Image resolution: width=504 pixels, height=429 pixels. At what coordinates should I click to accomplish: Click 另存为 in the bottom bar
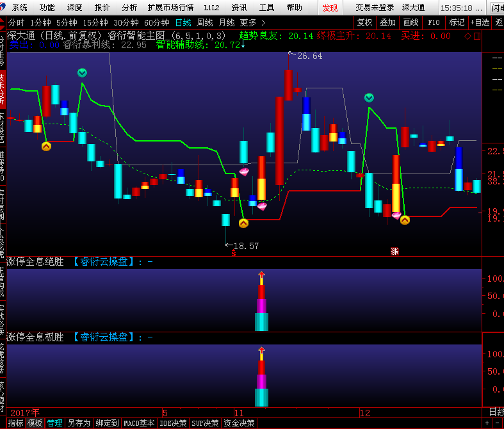pos(79,423)
